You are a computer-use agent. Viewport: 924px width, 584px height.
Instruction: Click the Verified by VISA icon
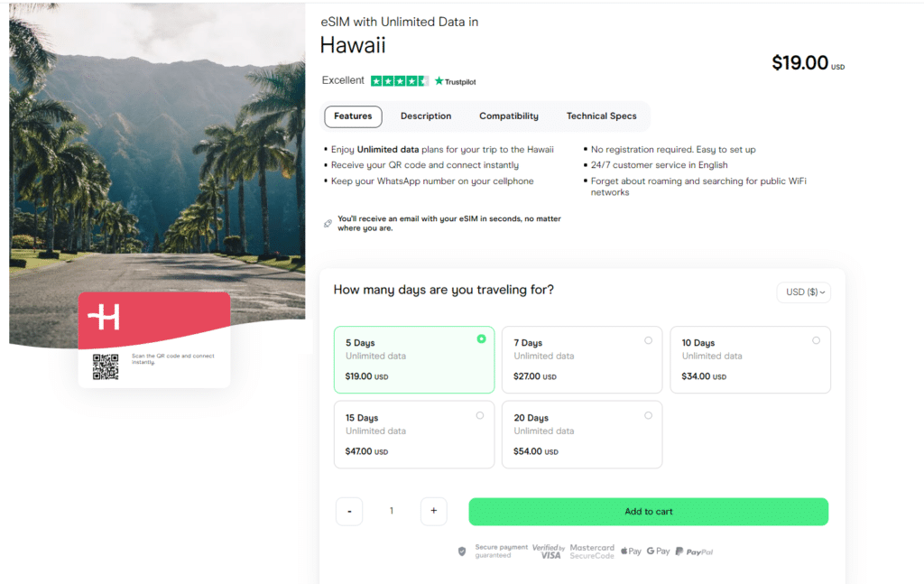pyautogui.click(x=550, y=550)
